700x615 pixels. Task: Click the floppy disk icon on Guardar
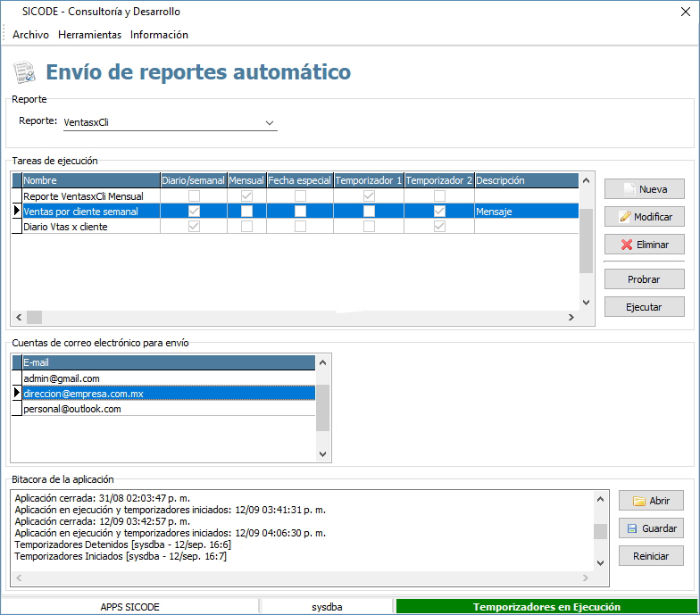point(632,528)
